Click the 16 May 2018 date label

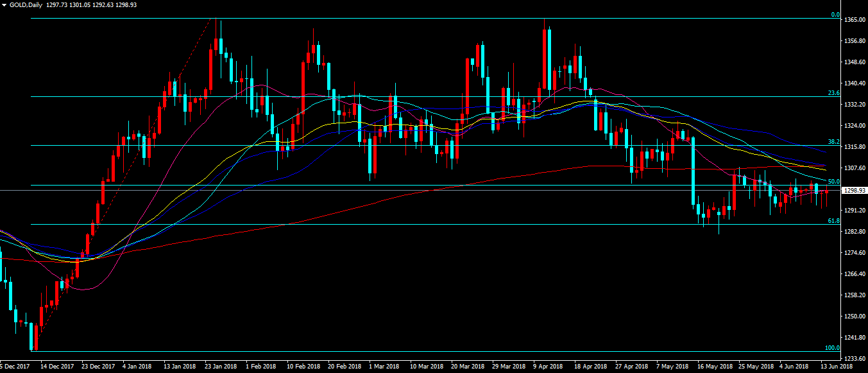pos(714,367)
